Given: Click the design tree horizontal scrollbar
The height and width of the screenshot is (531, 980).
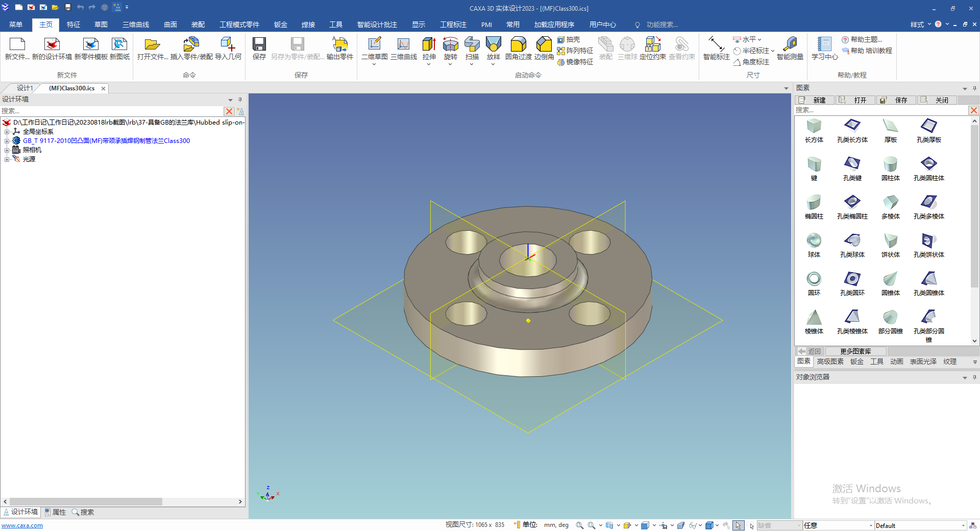Looking at the screenshot, I should [86, 502].
